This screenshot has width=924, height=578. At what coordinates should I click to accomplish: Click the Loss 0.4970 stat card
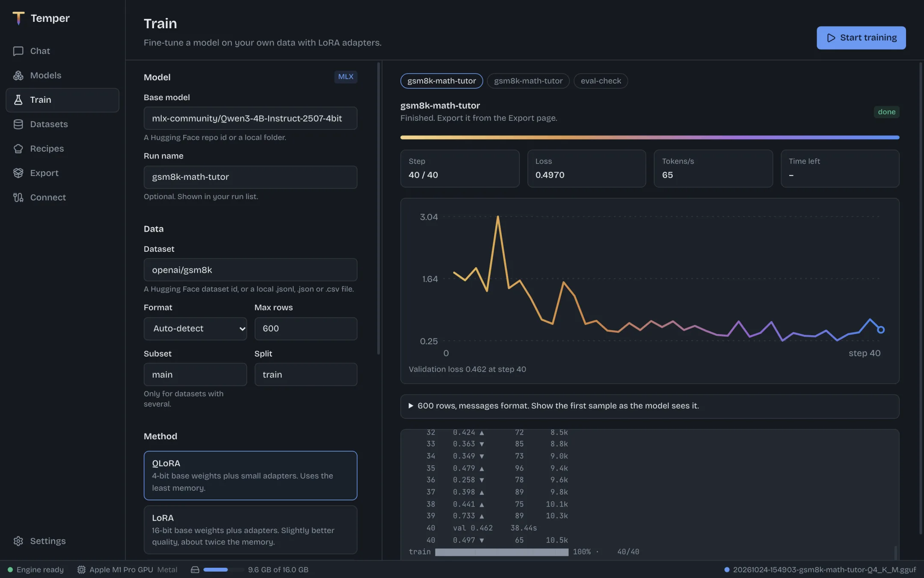(x=586, y=168)
